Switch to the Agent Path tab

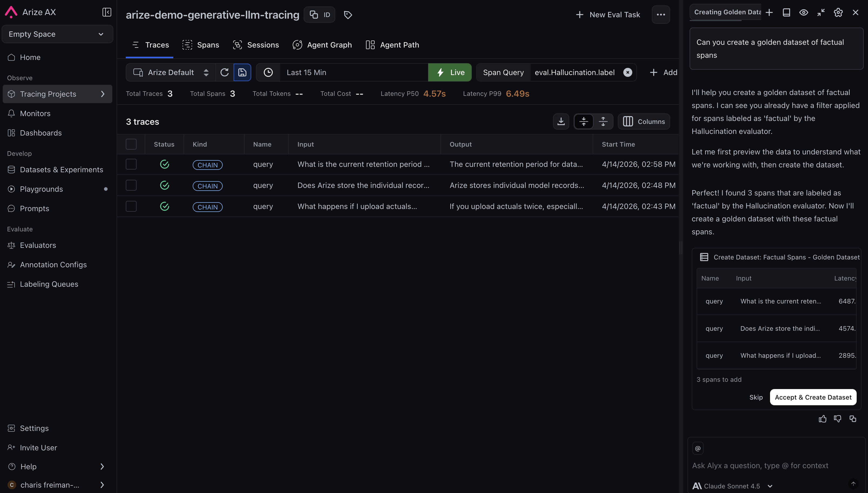coord(392,45)
